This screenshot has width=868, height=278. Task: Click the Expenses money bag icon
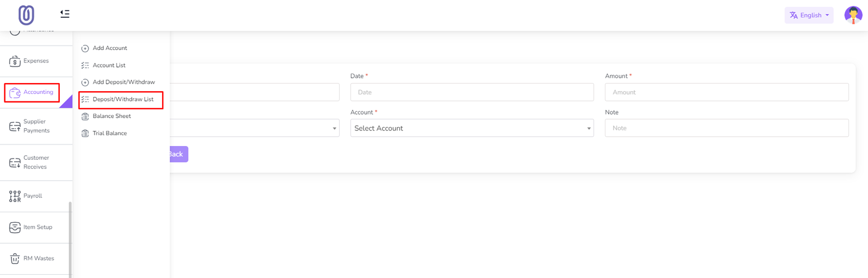tap(15, 61)
